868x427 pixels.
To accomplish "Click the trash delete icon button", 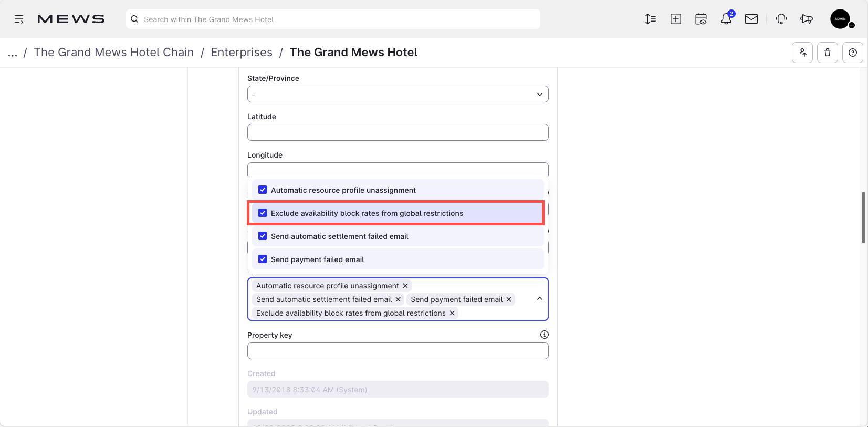I will coord(828,53).
